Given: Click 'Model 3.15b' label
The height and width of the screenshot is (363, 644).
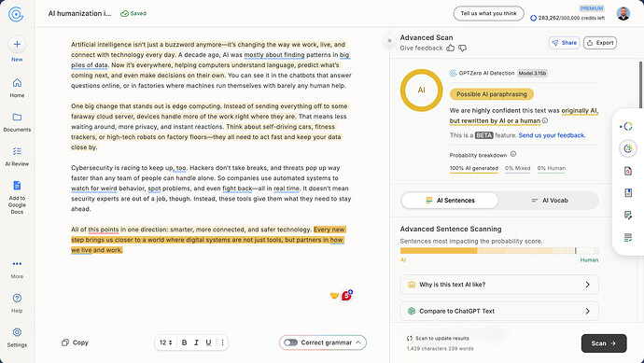Looking at the screenshot, I should click(x=532, y=73).
